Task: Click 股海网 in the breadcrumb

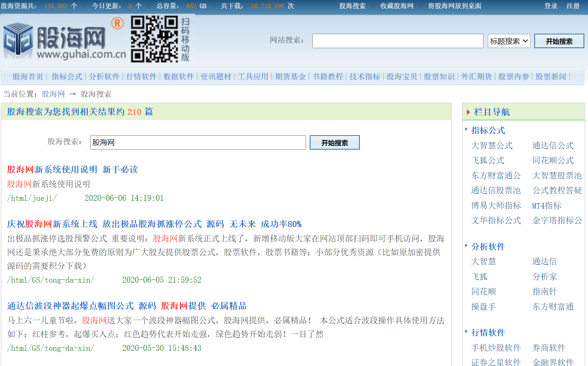Action: click(53, 94)
